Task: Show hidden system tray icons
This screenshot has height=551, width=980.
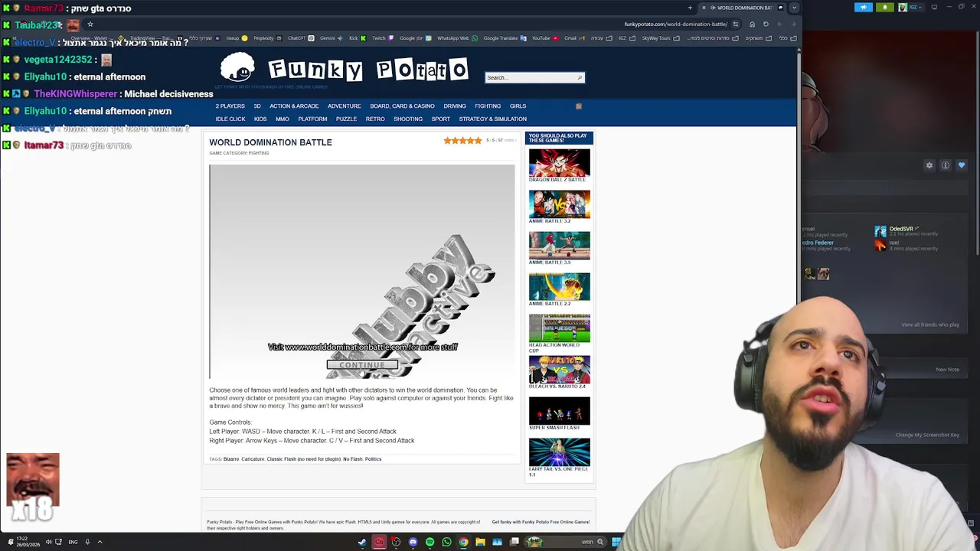Action: 100,542
